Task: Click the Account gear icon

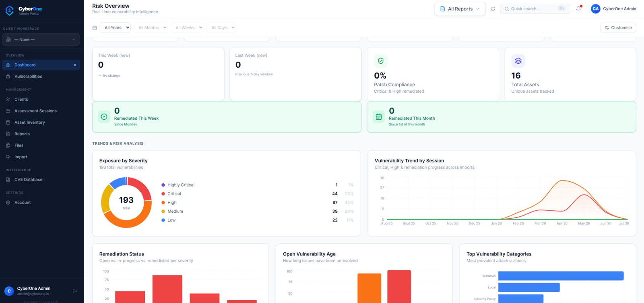Action: click(8, 202)
